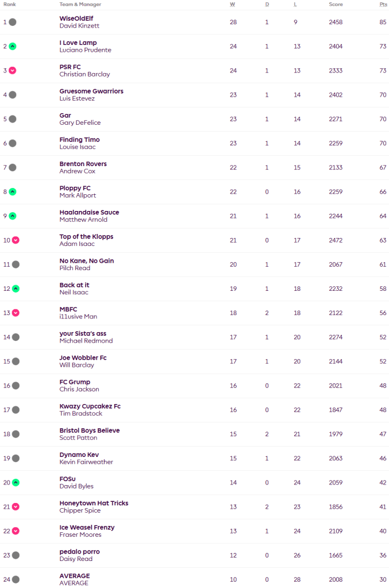
Task: Click pink down arrow for Honeytown Hat Tricks
Action: point(16,507)
